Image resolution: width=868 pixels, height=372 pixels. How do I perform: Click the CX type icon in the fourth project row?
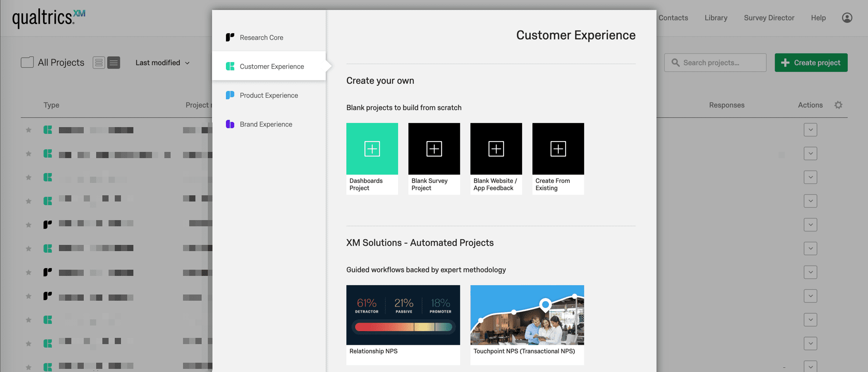tap(48, 201)
